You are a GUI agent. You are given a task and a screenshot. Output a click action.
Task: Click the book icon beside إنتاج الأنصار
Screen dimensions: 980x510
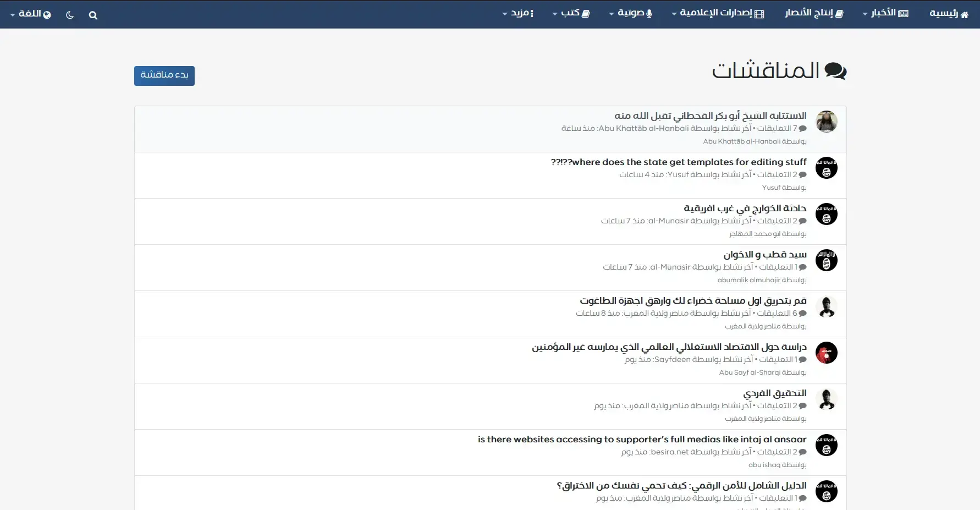pos(839,14)
